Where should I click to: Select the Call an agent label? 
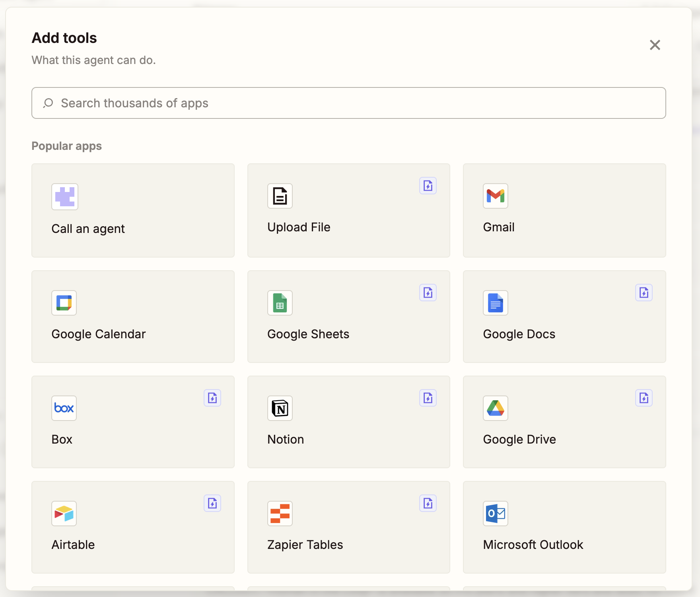point(88,229)
